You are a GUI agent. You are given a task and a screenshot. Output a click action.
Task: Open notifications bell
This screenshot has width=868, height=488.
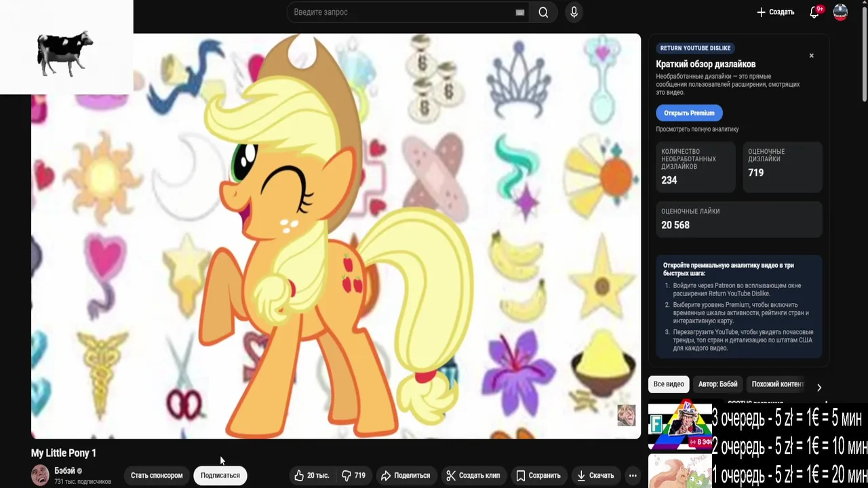pos(815,12)
